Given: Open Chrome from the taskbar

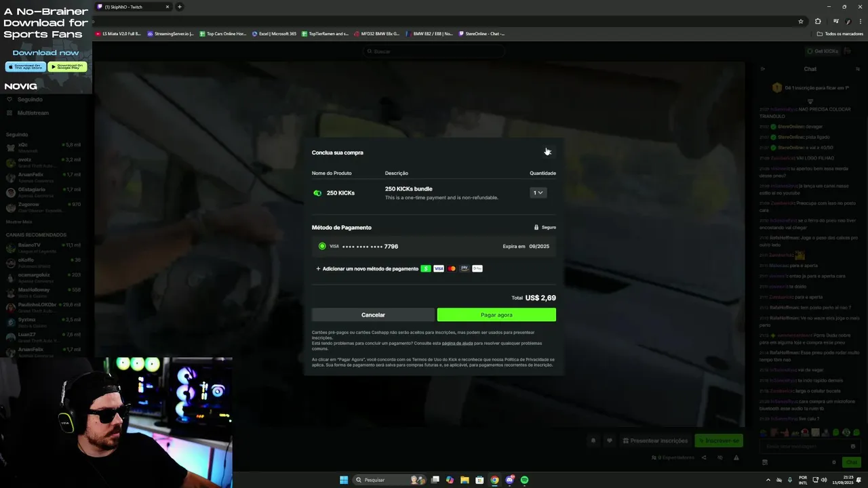Looking at the screenshot, I should [x=494, y=480].
